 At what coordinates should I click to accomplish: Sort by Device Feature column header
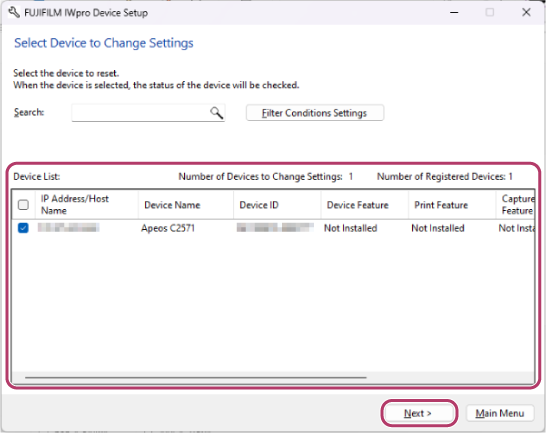pos(365,204)
